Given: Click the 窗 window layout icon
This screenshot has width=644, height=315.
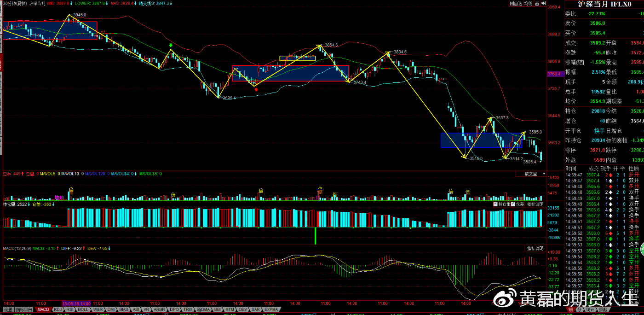Looking at the screenshot, I should pyautogui.click(x=537, y=3).
